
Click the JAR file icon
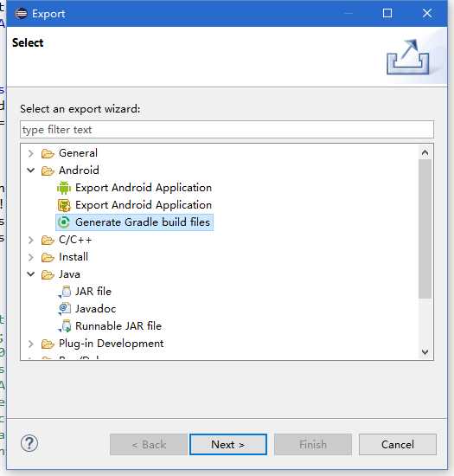point(65,292)
